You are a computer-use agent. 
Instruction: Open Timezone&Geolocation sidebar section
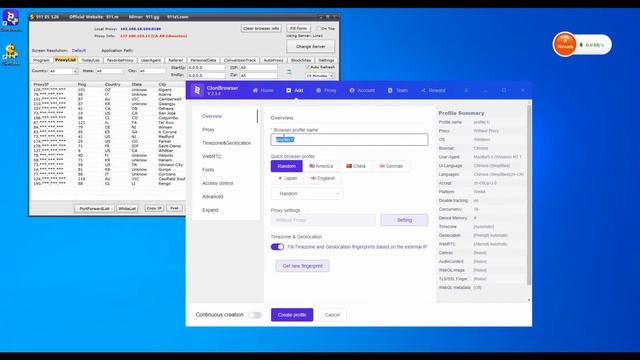click(x=227, y=143)
